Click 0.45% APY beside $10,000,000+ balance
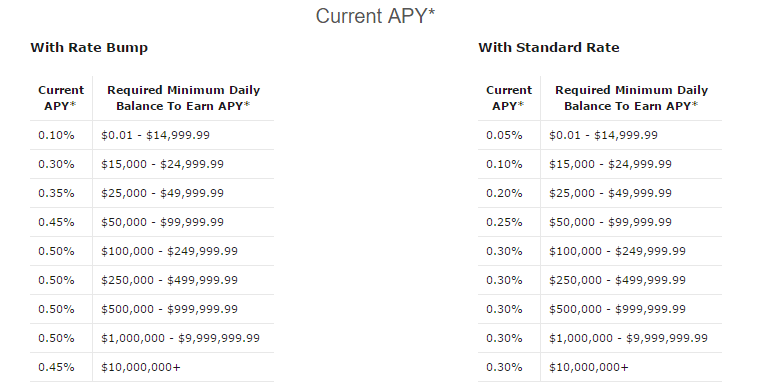 pyautogui.click(x=57, y=367)
